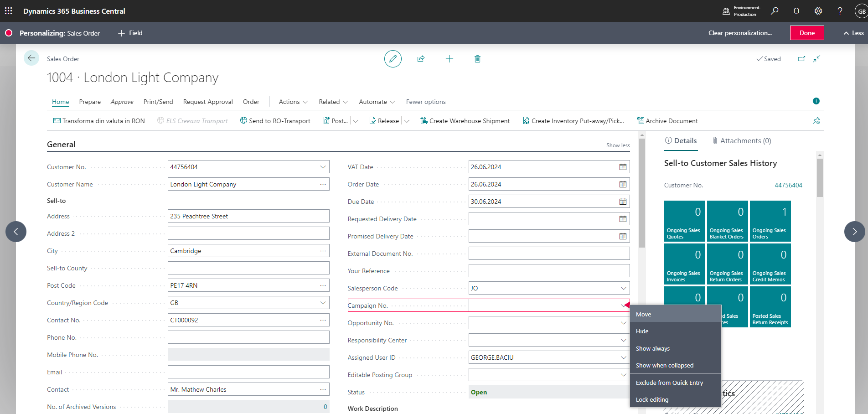Click City lookup ellipsis

pos(323,251)
